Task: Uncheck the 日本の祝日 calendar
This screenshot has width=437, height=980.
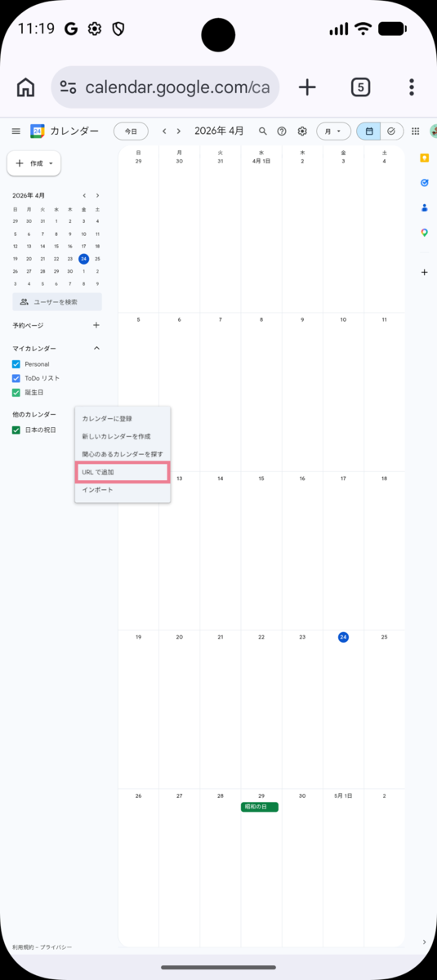Action: [16, 430]
